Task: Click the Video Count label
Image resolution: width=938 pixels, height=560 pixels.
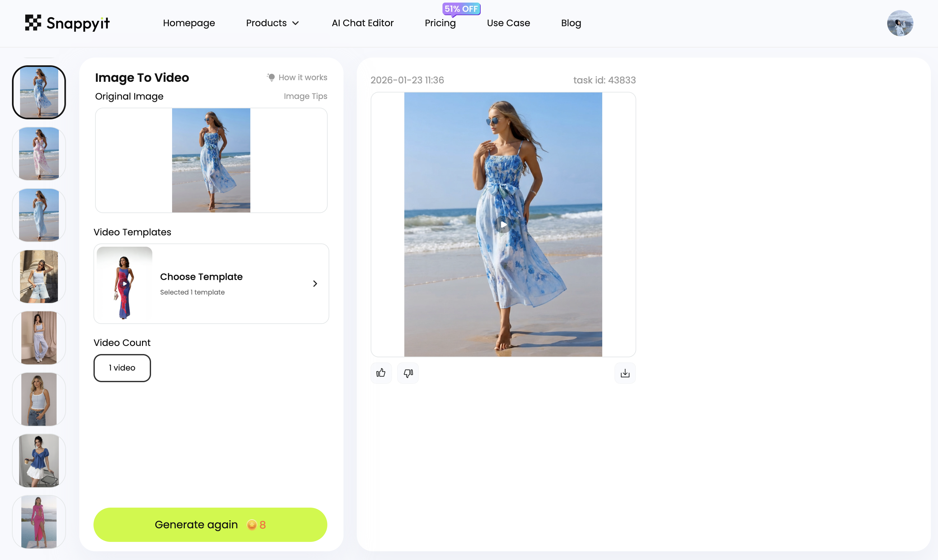Action: coord(122,343)
